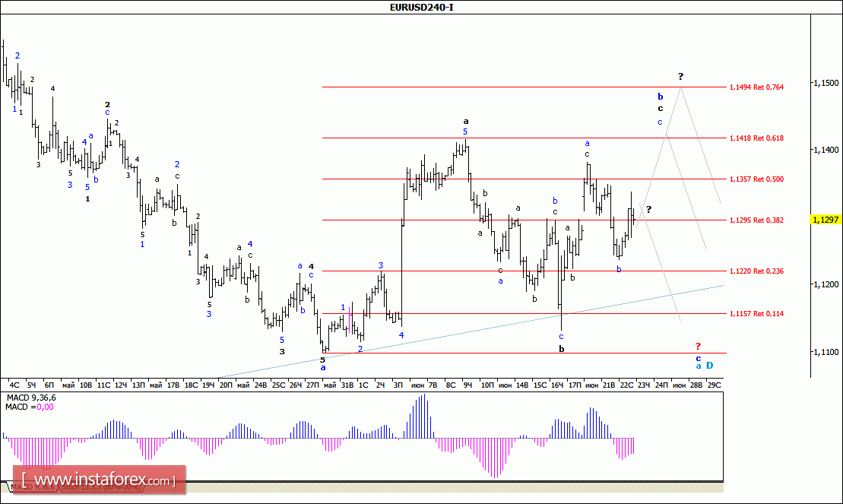This screenshot has height=504, width=843.
Task: Click the 16Ч date on the time axis
Action: [557, 385]
